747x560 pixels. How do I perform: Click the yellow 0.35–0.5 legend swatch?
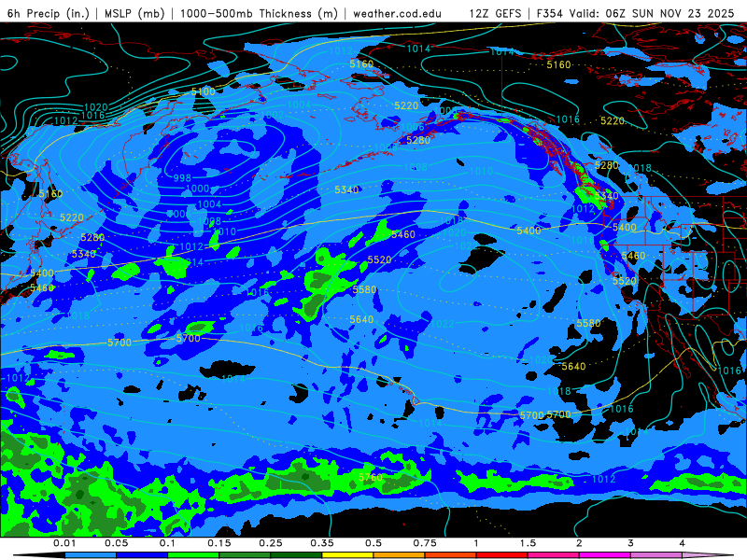347,555
